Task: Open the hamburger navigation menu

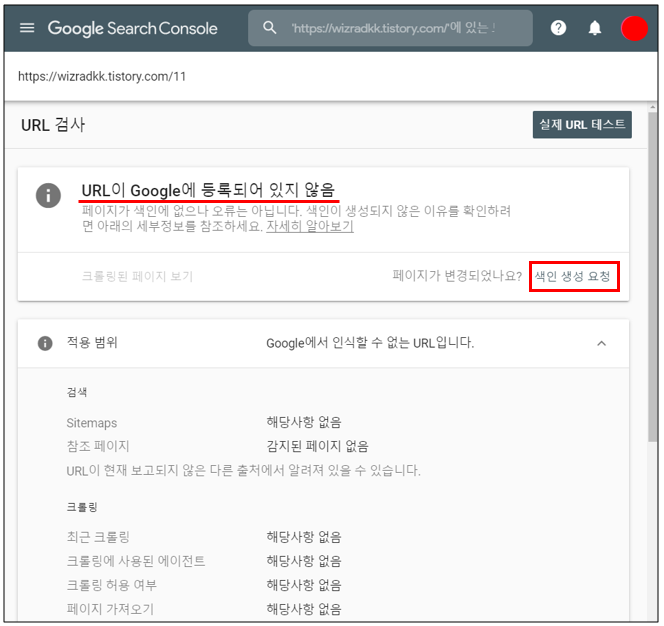Action: click(x=27, y=28)
